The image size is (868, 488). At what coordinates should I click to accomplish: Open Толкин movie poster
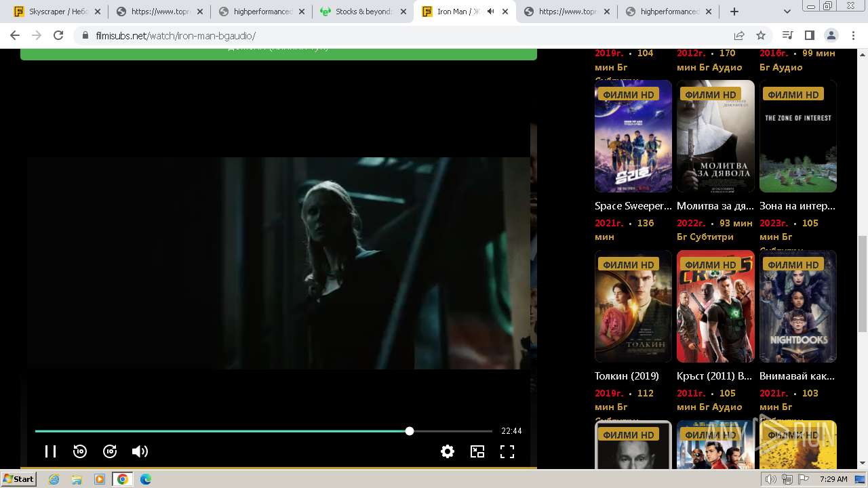[x=633, y=306]
